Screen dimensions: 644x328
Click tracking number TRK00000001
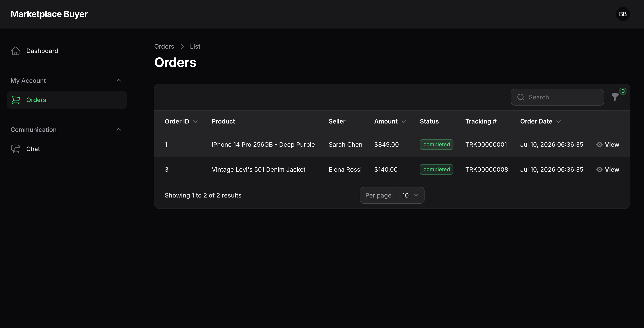coord(486,145)
